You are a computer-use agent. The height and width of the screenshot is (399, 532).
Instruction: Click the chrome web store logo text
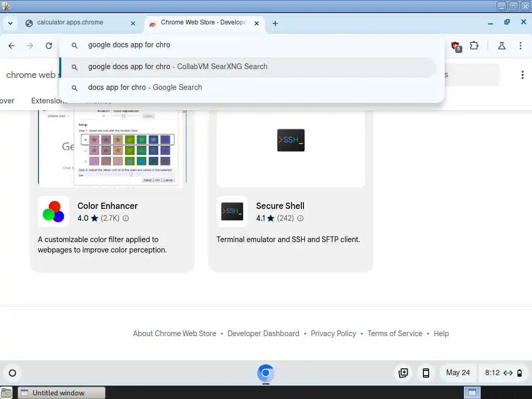(x=33, y=75)
